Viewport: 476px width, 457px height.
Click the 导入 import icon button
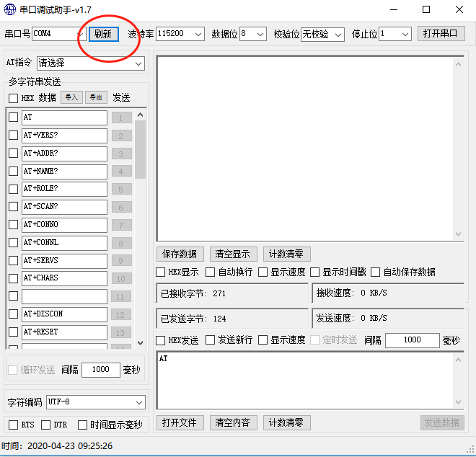coord(71,97)
